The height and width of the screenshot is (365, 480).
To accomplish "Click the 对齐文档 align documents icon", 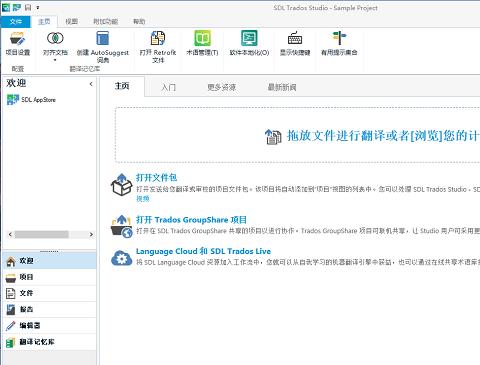I will (55, 39).
